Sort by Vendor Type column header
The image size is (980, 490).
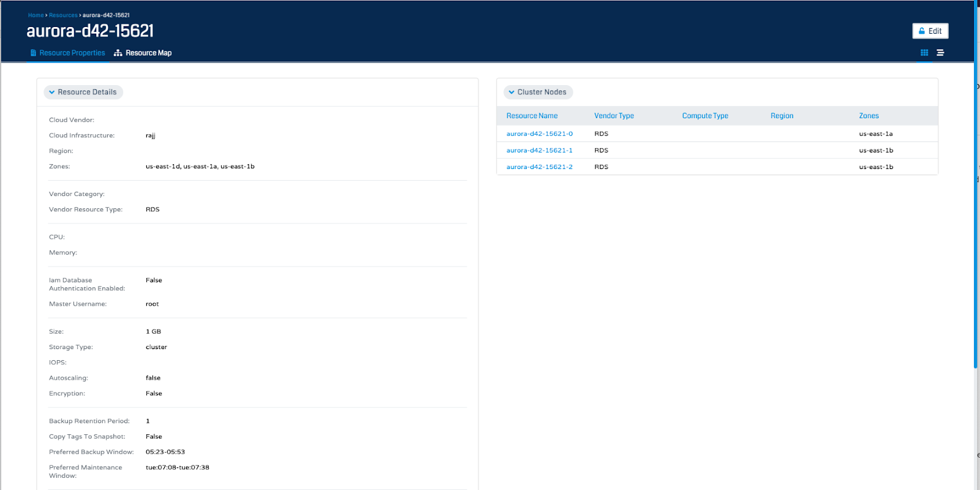(614, 116)
